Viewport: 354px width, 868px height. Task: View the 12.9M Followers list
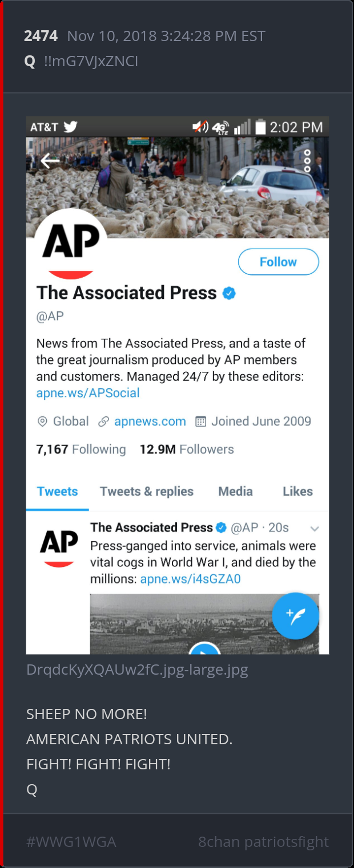(x=187, y=449)
